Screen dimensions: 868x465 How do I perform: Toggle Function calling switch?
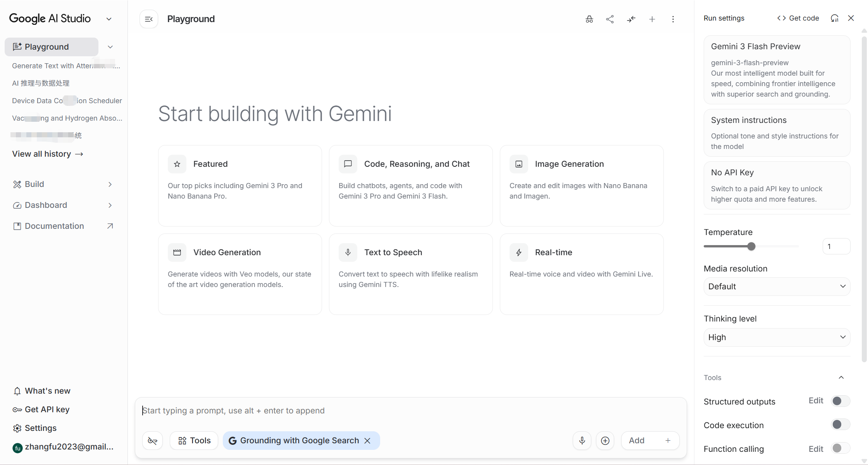[840, 448]
